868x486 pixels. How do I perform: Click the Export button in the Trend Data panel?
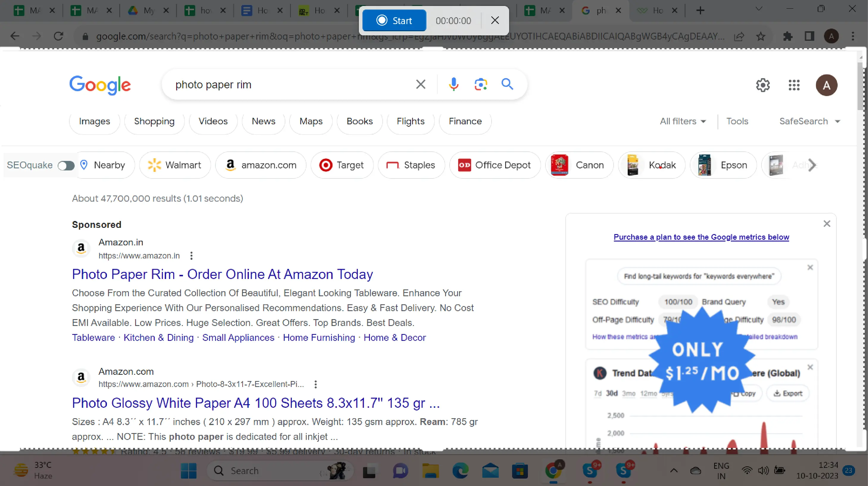click(x=788, y=393)
